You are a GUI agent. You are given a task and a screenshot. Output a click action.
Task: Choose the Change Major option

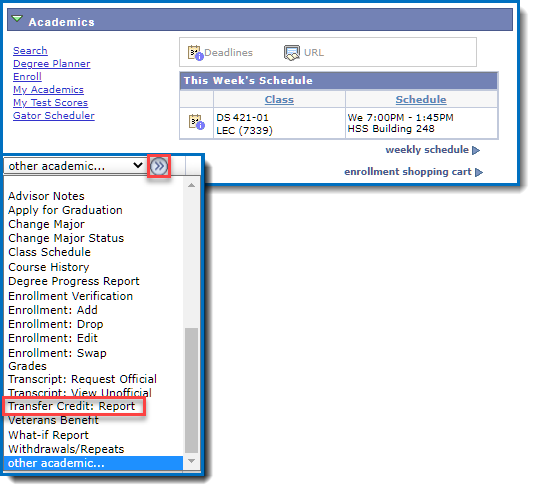(46, 224)
